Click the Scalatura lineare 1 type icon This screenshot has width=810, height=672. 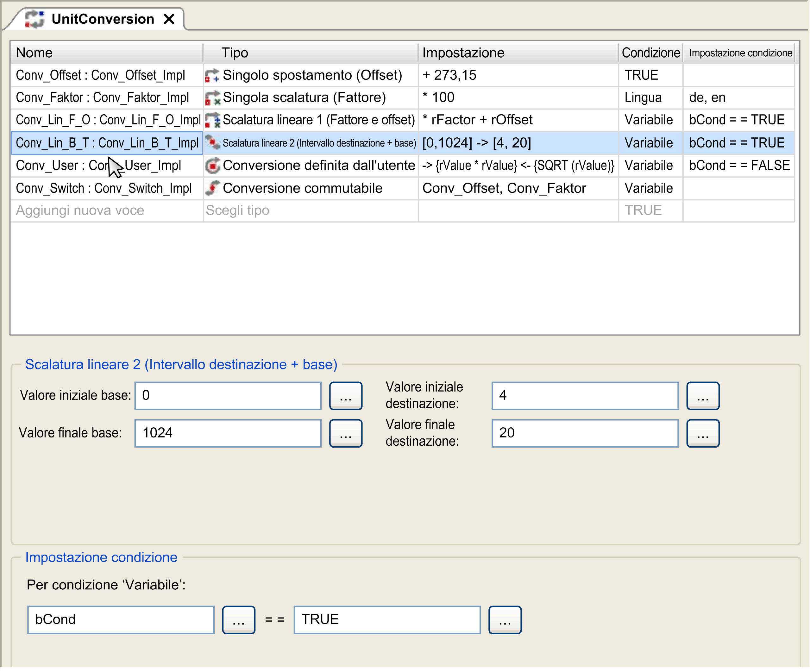click(x=212, y=120)
